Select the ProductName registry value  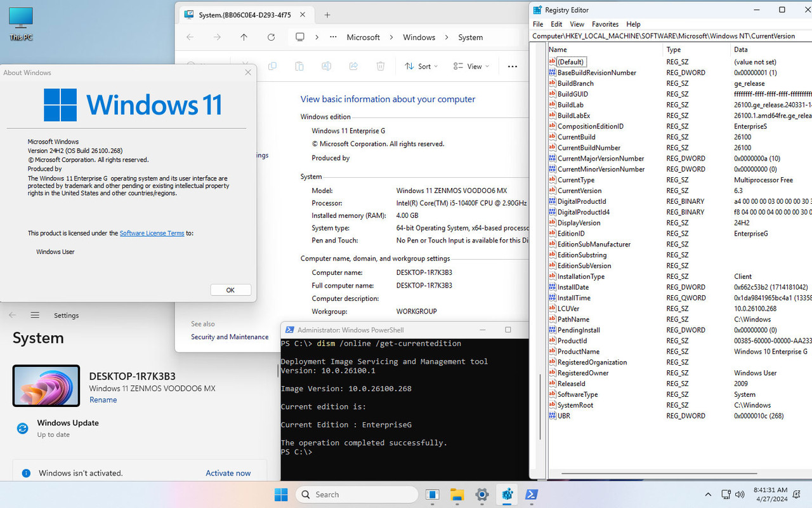578,352
